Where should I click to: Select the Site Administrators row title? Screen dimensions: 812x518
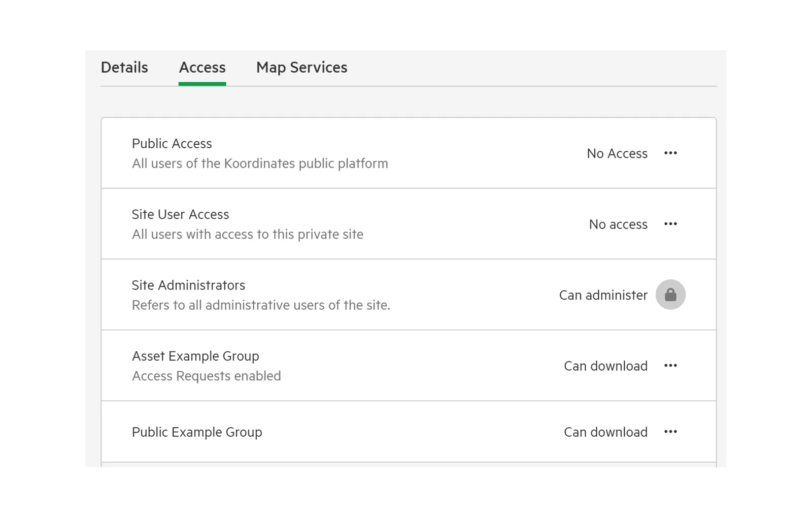(x=188, y=285)
